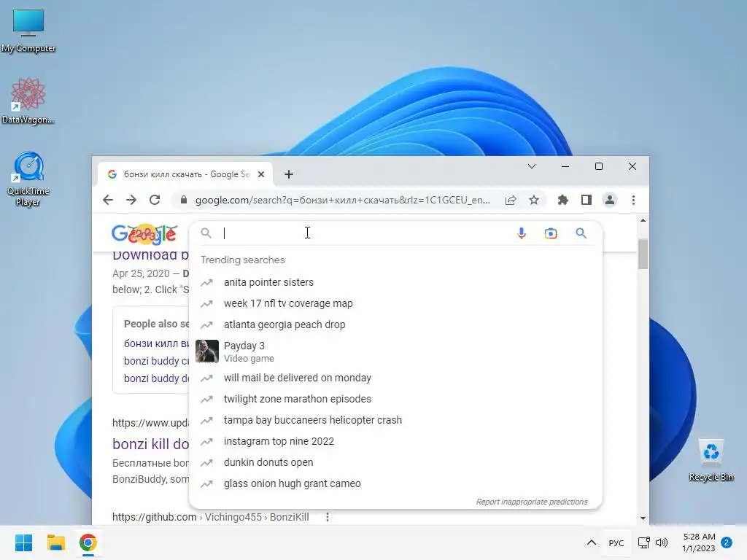This screenshot has width=747, height=560.
Task: Open a new Chrome tab
Action: 289,174
